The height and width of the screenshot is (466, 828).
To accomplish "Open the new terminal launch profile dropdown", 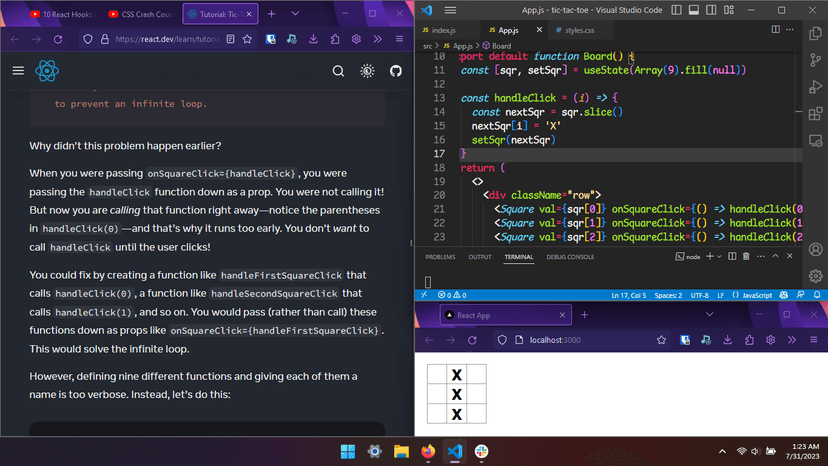I will click(x=719, y=257).
